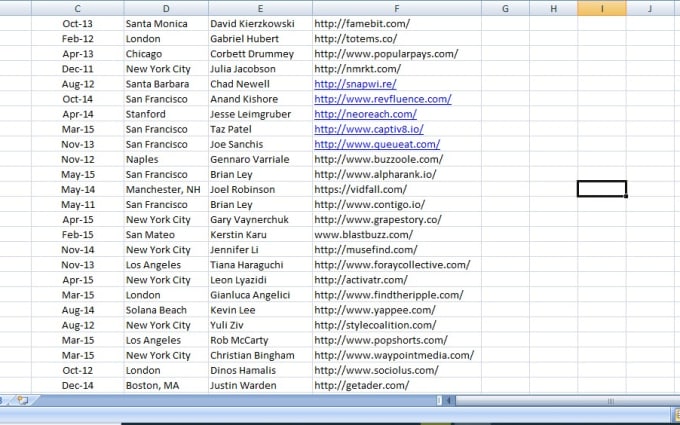Click the http://www.yappee.com/ cell
This screenshot has height=425, width=680.
pos(397,310)
